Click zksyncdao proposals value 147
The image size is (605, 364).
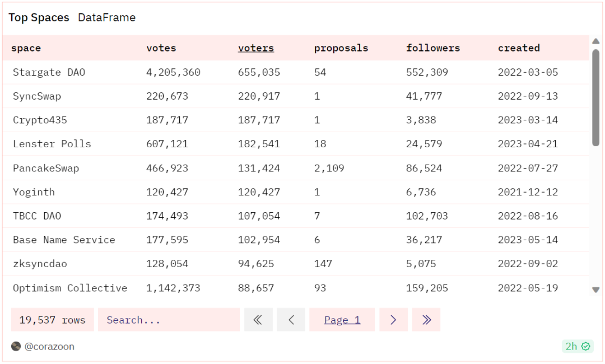click(x=323, y=264)
